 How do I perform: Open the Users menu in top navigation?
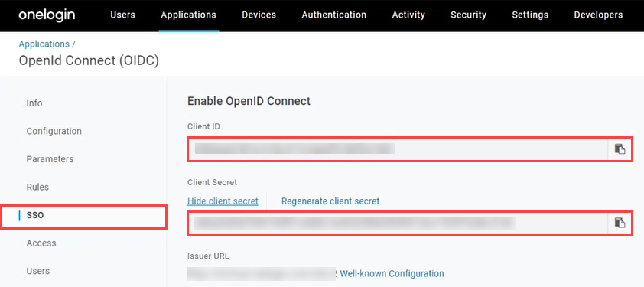pyautogui.click(x=122, y=15)
